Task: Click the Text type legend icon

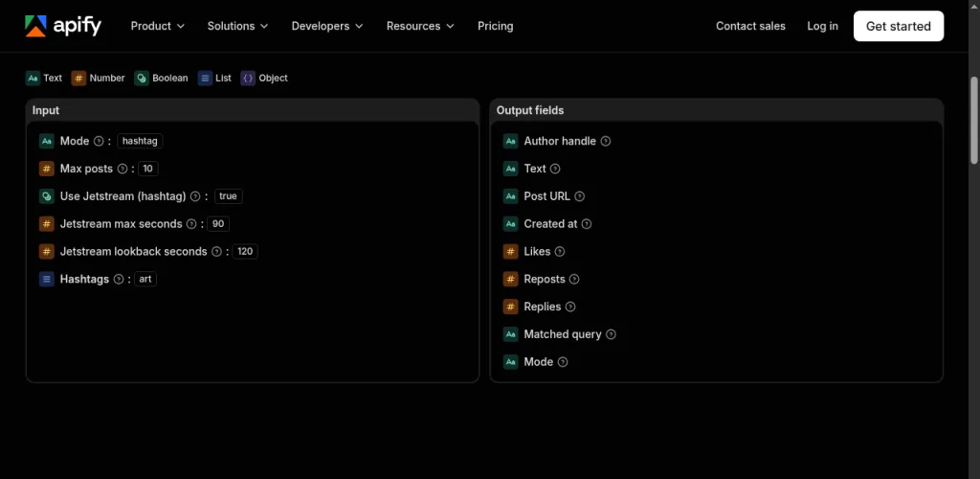Action: [33, 79]
